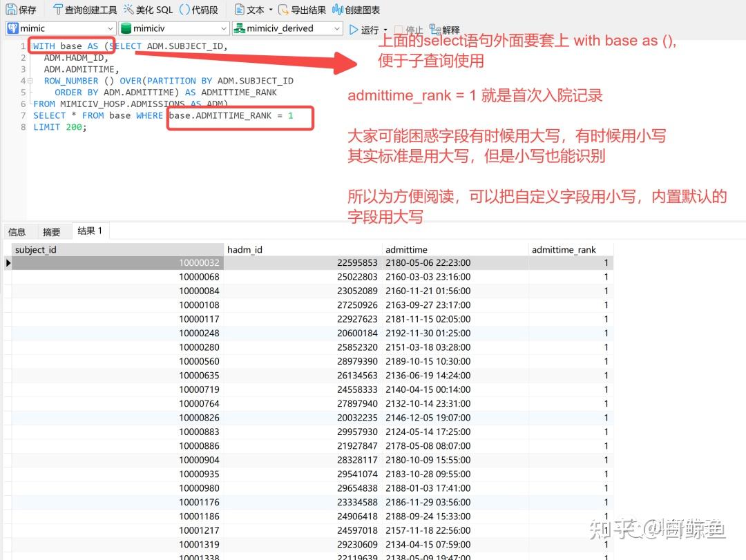Screen dimensions: 746x560
Task: Click the mimic connection database icon
Action: (x=15, y=29)
